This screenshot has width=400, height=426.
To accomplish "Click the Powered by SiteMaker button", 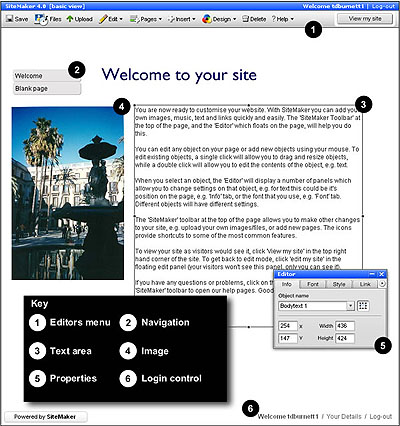I will coord(46,417).
